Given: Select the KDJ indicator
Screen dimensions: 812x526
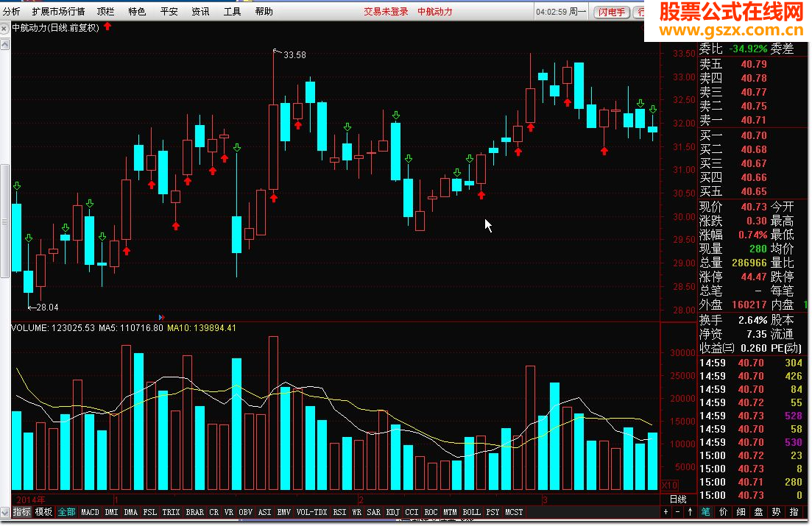Looking at the screenshot, I should 393,512.
